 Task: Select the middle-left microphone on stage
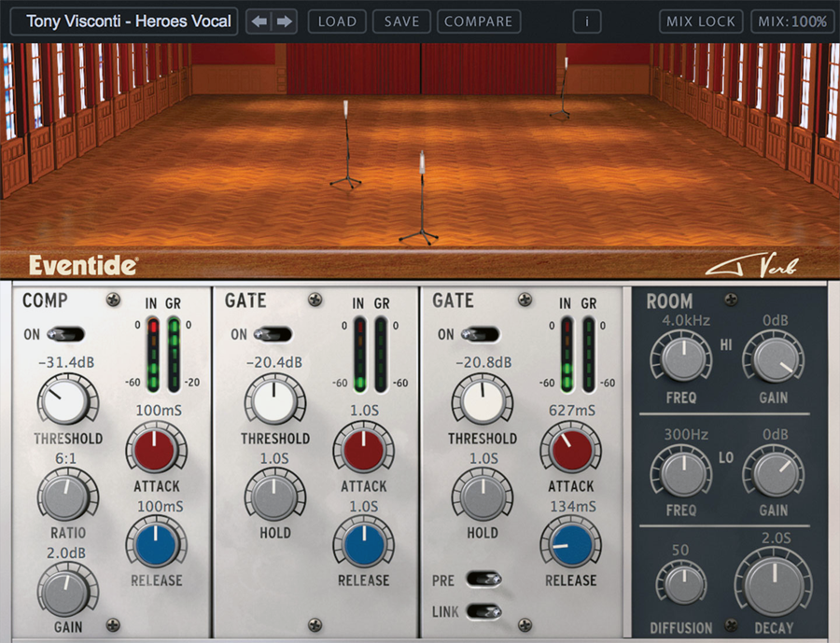click(x=346, y=145)
